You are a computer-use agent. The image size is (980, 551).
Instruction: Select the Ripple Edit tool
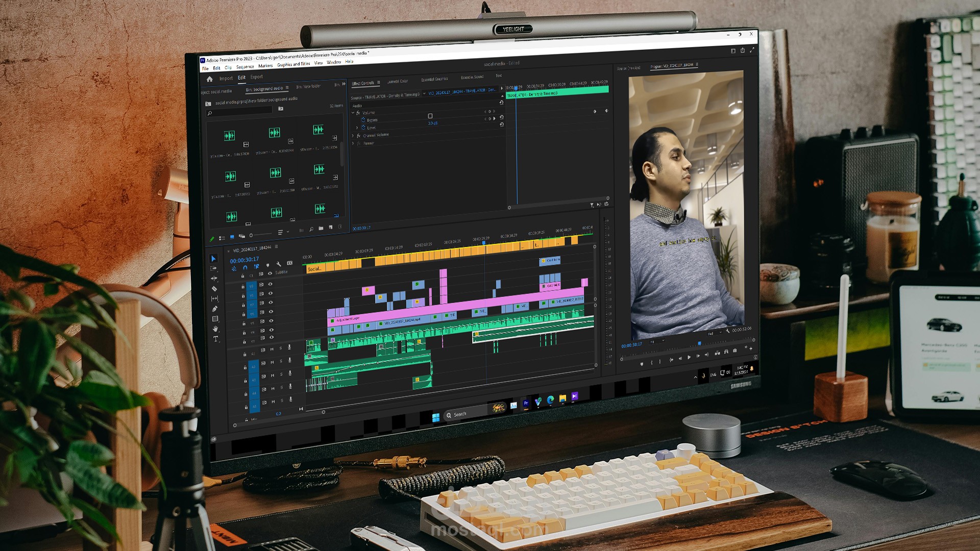tap(214, 279)
